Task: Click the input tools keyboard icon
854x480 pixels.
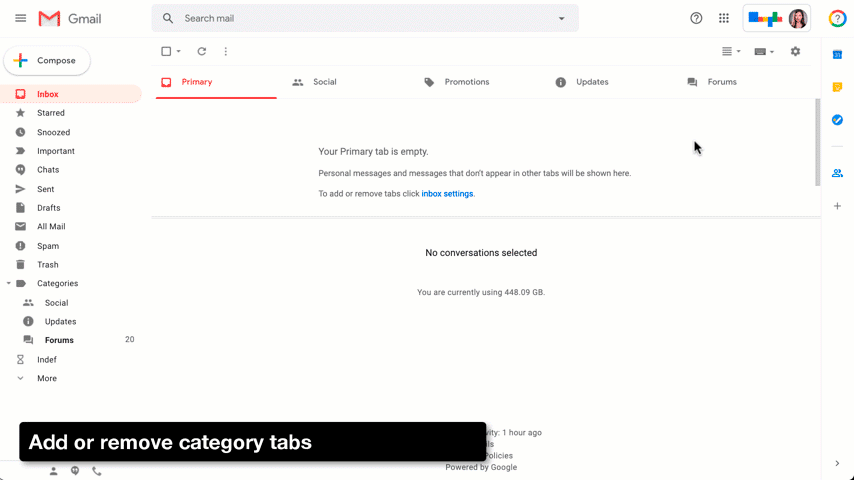Action: (x=760, y=52)
